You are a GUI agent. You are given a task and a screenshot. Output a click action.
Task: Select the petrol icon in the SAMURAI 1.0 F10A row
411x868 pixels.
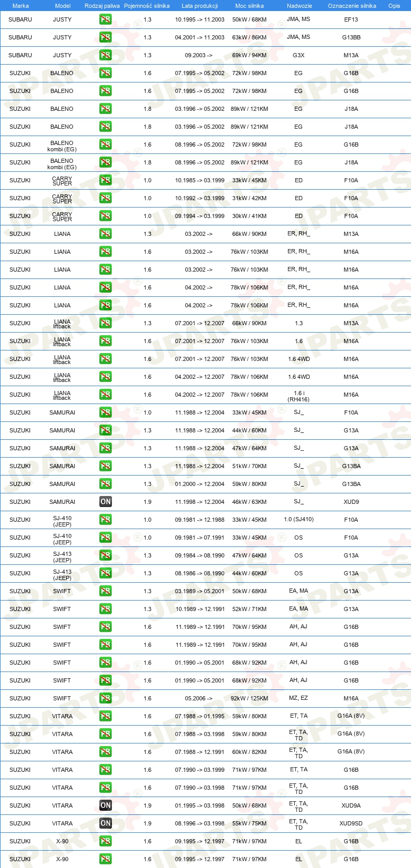[106, 412]
